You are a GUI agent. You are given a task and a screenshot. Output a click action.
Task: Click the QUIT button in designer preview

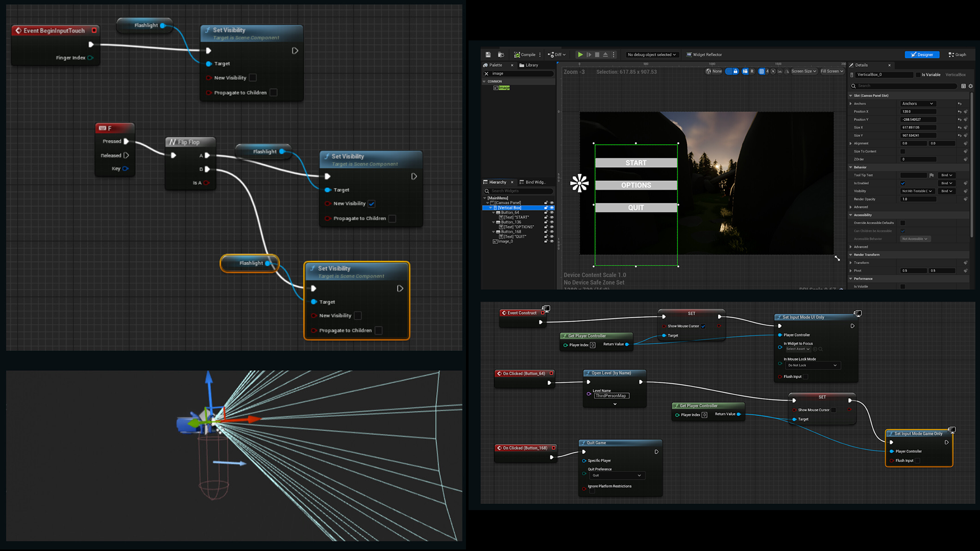tap(636, 208)
